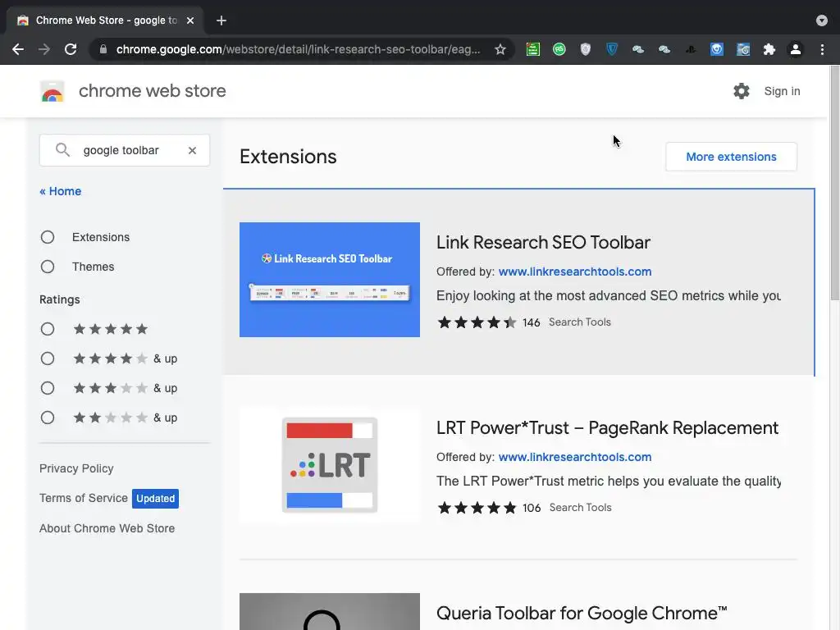
Task: Click the LRT logo thumbnail
Action: (x=330, y=465)
